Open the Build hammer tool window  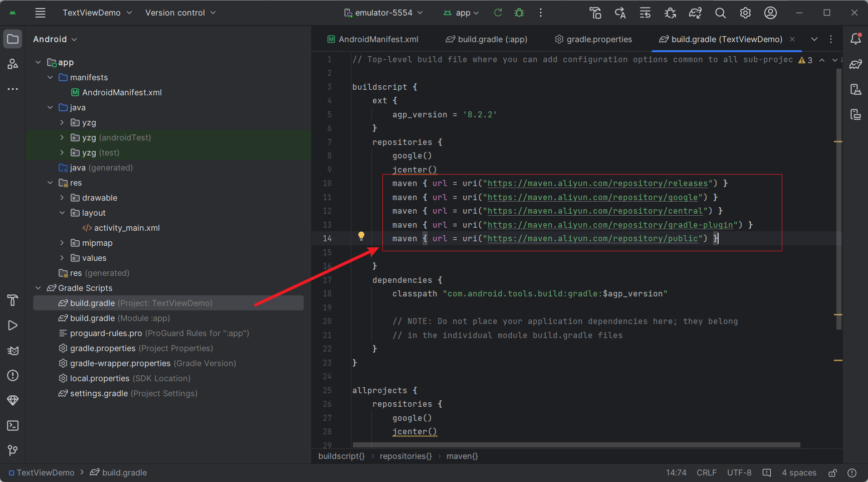13,300
